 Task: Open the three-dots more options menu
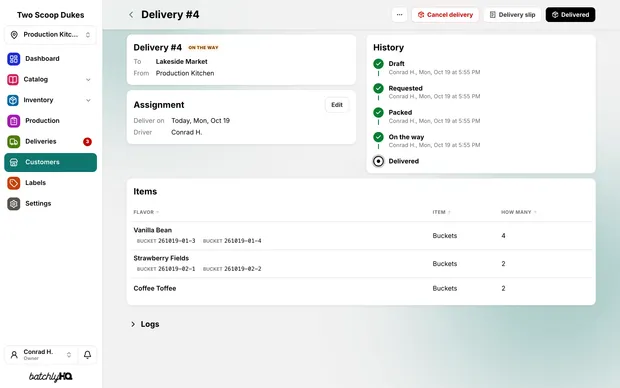[x=399, y=15]
